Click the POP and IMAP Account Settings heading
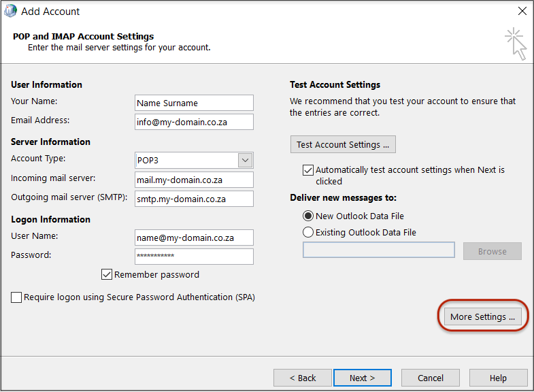534x392 pixels. tap(84, 36)
